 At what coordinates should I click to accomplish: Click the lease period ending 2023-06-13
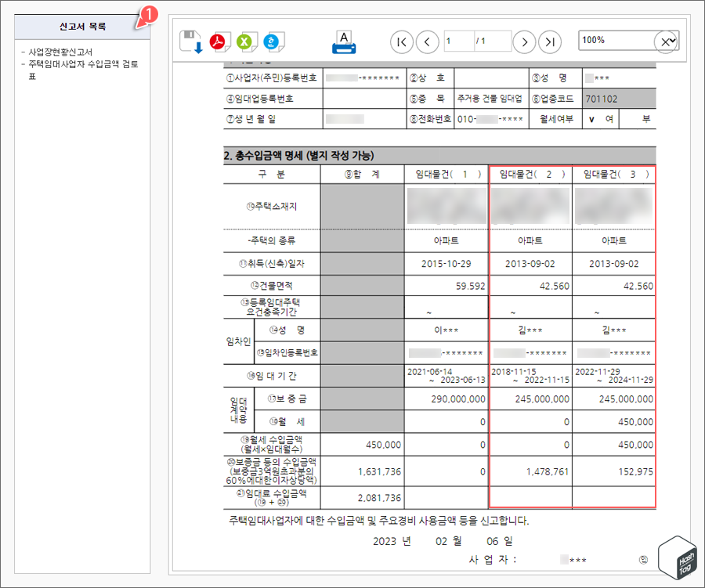[x=463, y=380]
